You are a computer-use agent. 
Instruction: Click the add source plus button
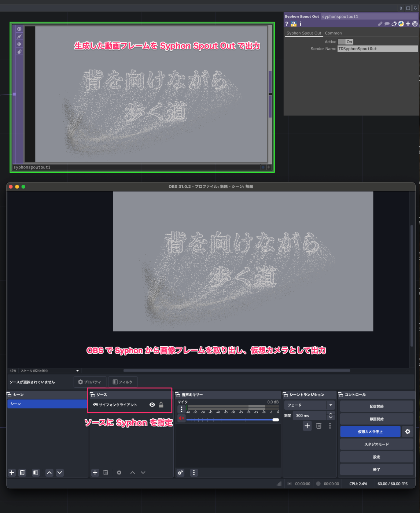tap(95, 472)
